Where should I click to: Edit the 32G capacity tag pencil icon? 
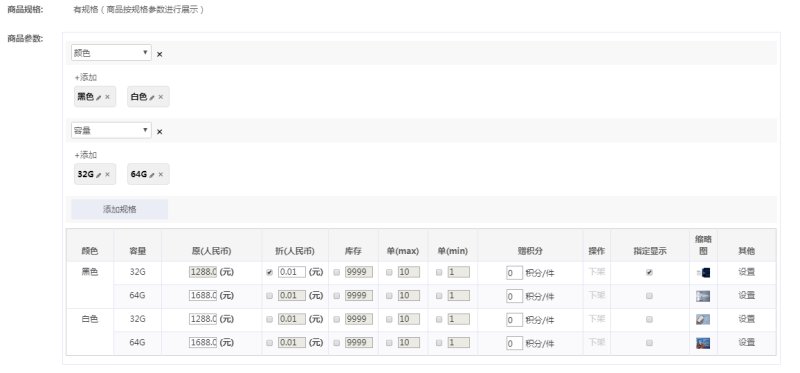(x=98, y=175)
